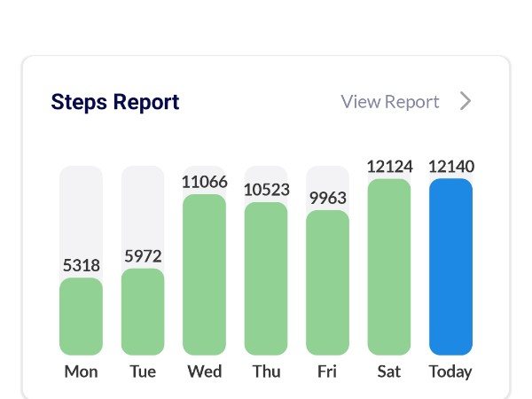
Task: Select the Wed day label
Action: [x=204, y=372]
